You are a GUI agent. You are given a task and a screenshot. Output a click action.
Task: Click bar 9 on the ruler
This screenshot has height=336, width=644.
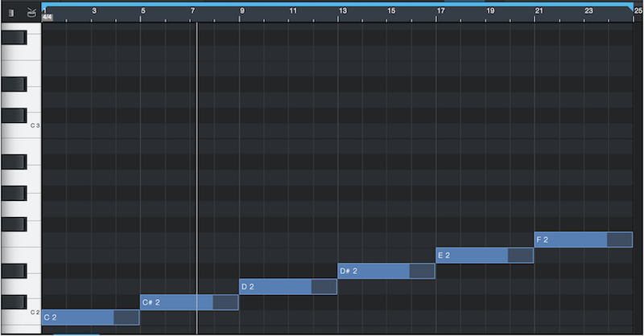tap(242, 11)
